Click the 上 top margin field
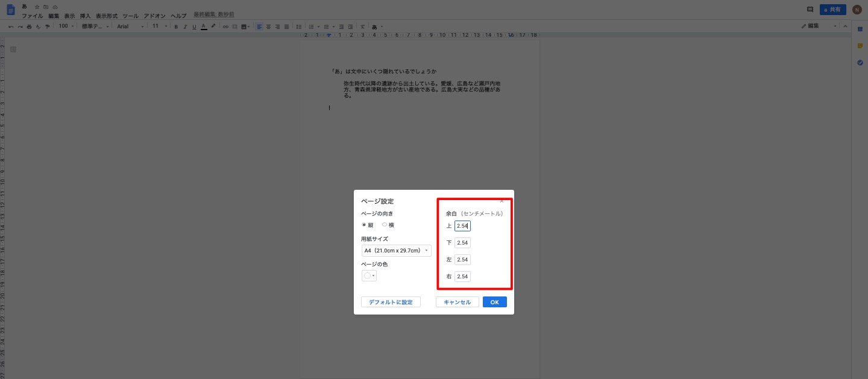The image size is (868, 379). [462, 226]
